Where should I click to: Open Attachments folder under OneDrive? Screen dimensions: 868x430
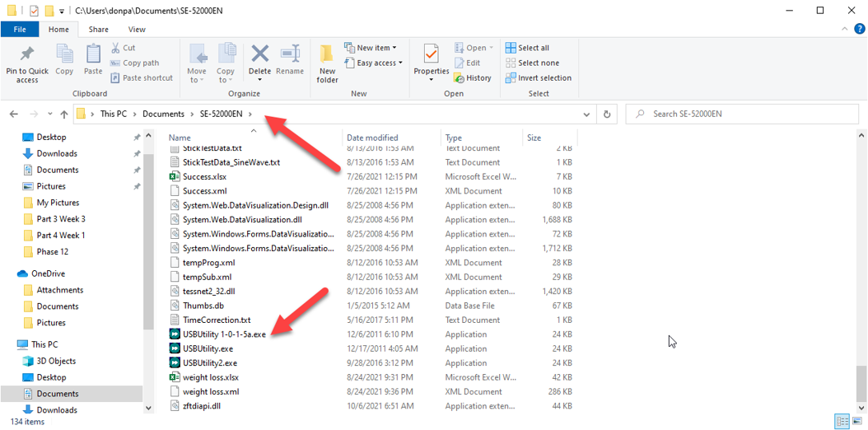pos(60,290)
